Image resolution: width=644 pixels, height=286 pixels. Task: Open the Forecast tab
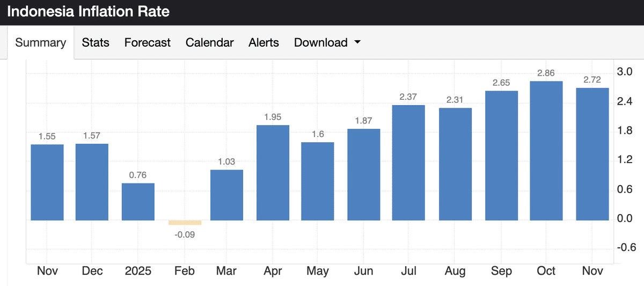147,43
